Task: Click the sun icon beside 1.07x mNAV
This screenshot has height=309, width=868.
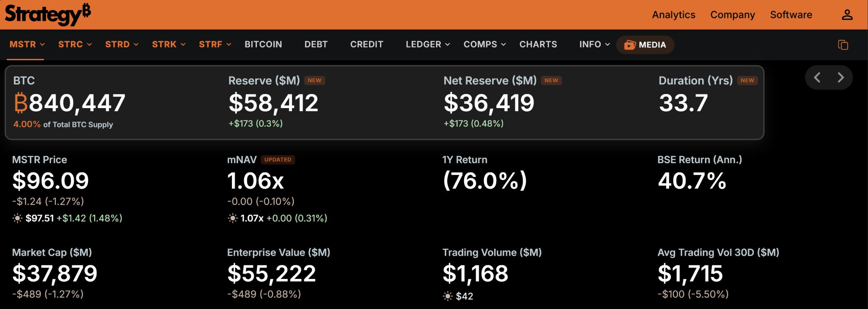Action: (x=233, y=218)
